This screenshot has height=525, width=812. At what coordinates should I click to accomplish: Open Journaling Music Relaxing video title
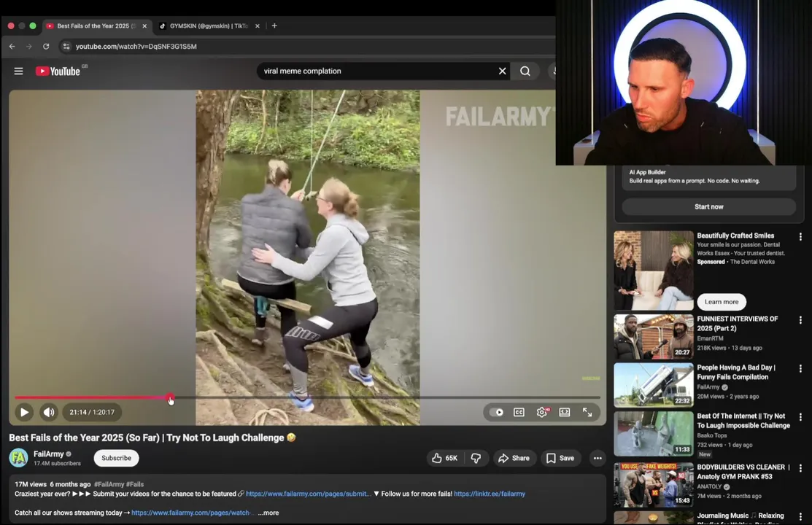click(740, 518)
